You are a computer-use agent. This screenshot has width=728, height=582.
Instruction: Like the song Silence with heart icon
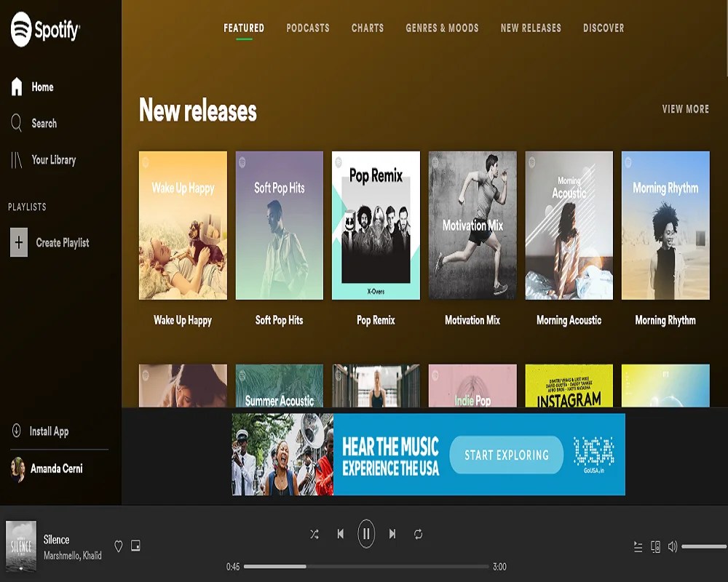tap(119, 546)
